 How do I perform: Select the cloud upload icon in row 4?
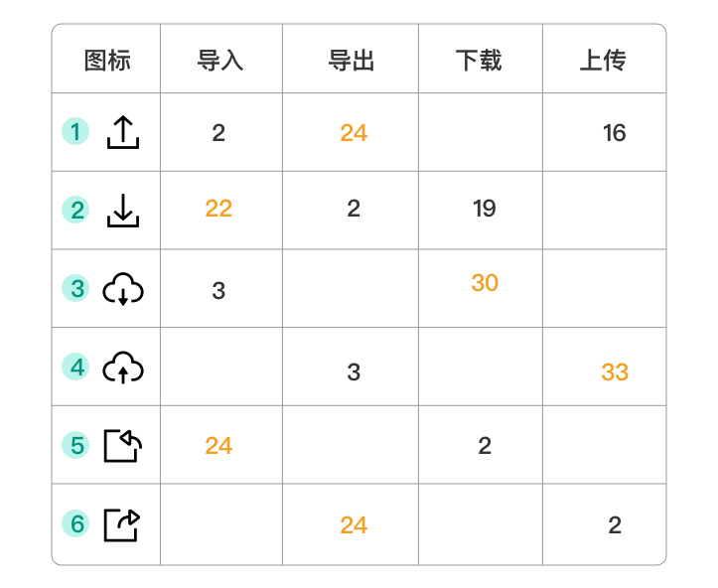(x=123, y=367)
